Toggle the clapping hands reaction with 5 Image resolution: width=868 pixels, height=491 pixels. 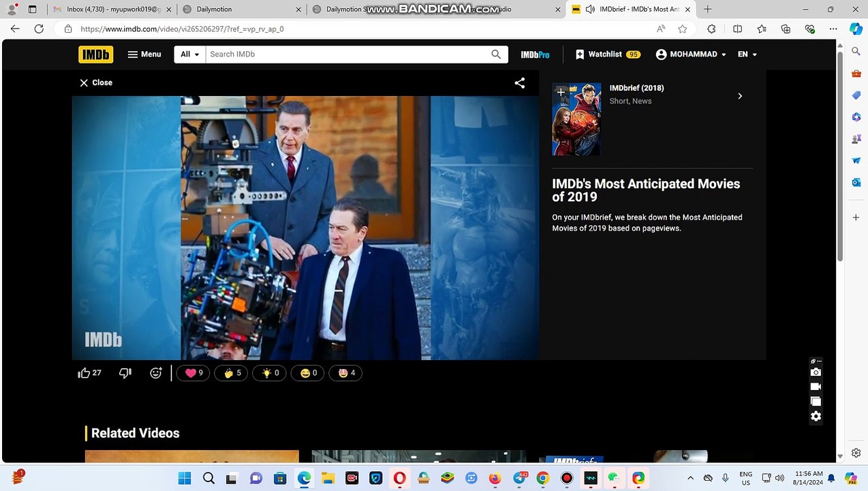pos(232,373)
